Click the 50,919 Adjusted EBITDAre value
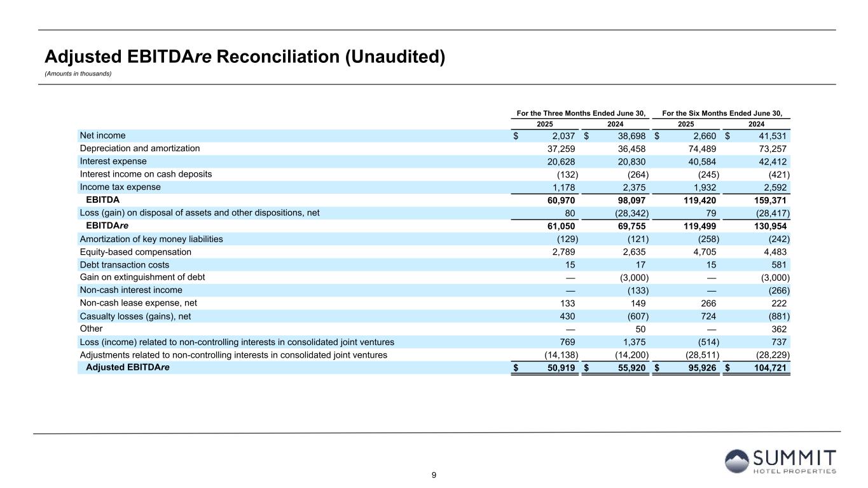868x488 pixels. (x=560, y=367)
